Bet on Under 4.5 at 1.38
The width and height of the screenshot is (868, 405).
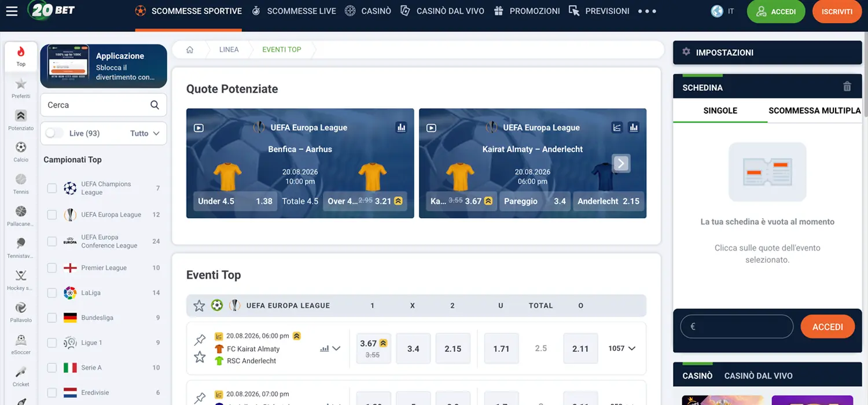[235, 201]
